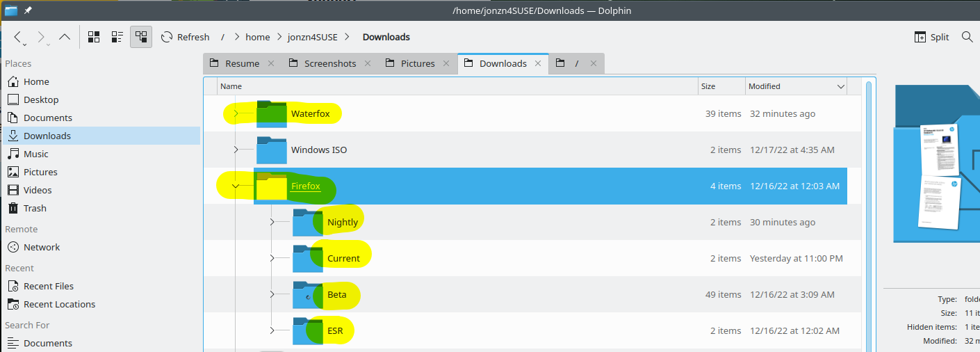Click root '/' in breadcrumb path
Screen dimensions: 980x352
pyautogui.click(x=222, y=37)
